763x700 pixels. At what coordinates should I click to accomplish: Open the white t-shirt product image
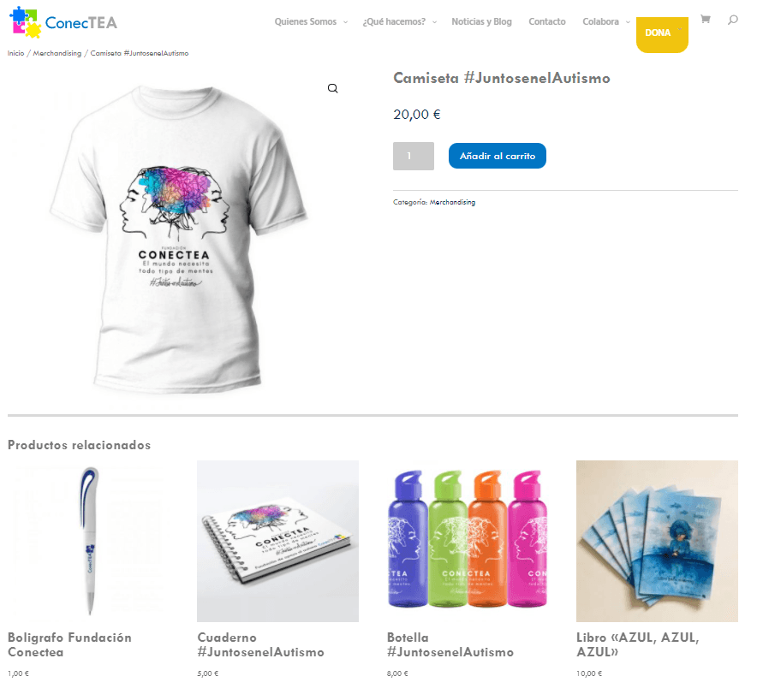[x=177, y=238]
